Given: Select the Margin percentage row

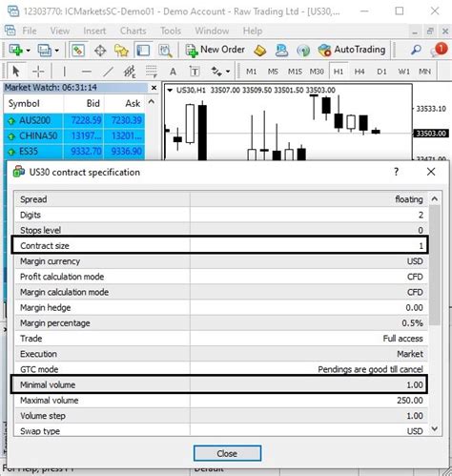Looking at the screenshot, I should (x=221, y=323).
